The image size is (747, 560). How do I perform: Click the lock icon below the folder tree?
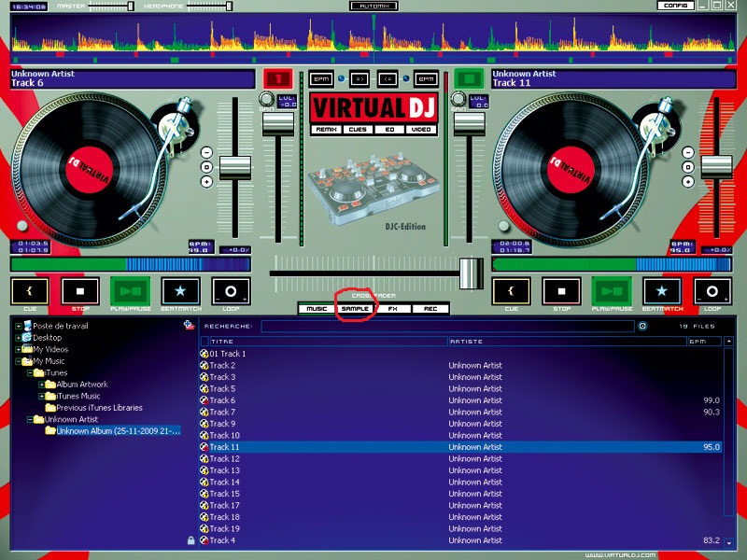(x=191, y=540)
